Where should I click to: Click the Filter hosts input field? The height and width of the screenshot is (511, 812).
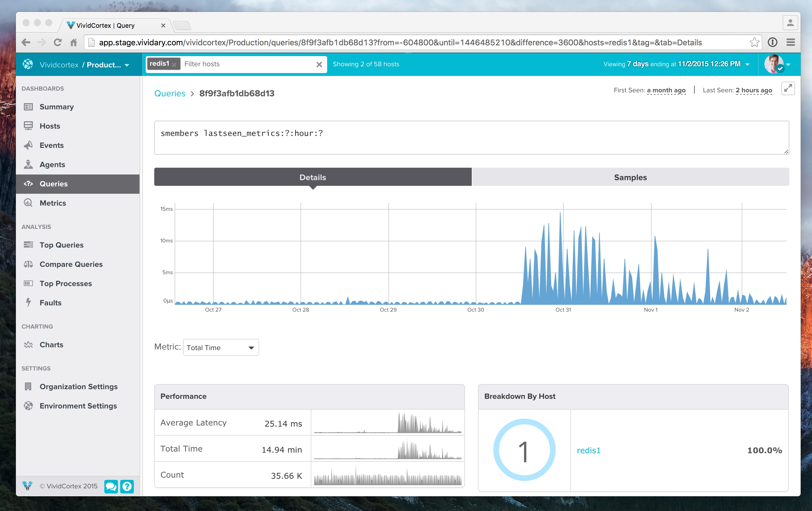248,64
